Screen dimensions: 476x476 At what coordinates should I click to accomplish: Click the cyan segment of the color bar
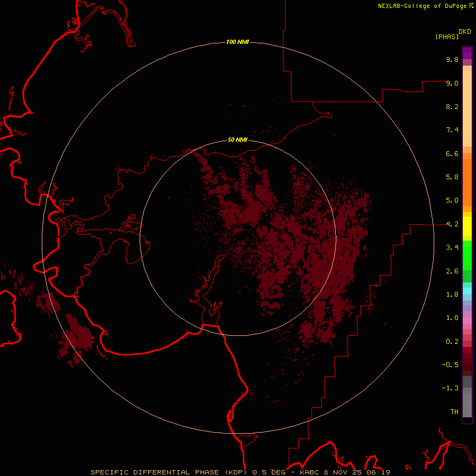467,291
